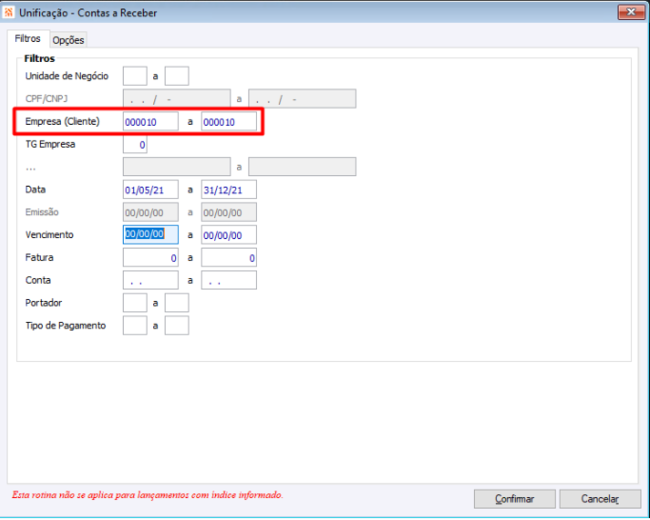Click the Confirmar button

coord(514,499)
